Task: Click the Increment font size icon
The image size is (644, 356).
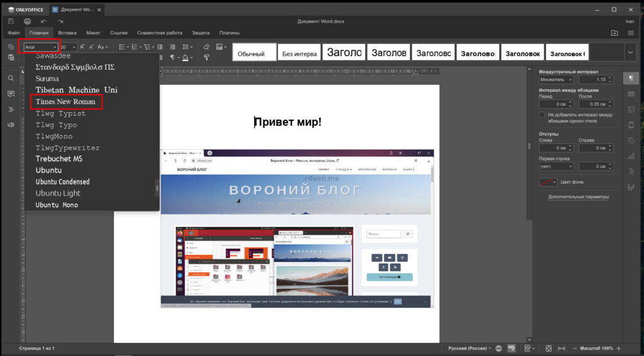Action: (82, 47)
